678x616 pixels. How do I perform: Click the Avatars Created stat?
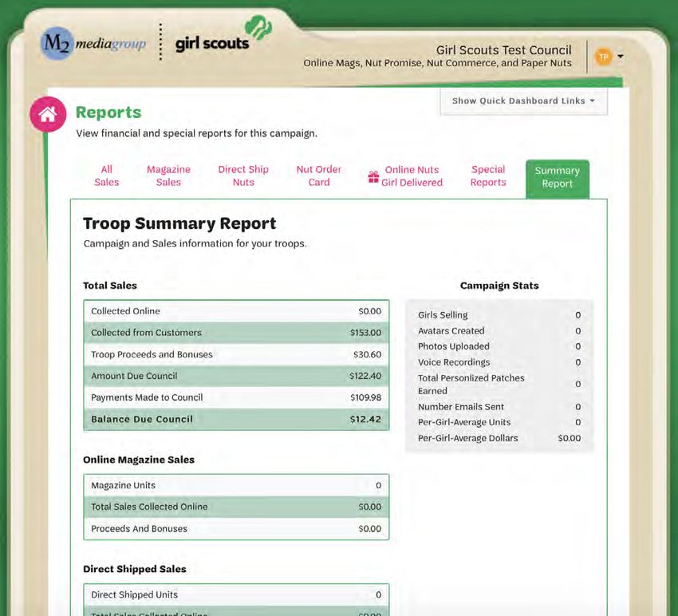pos(499,331)
